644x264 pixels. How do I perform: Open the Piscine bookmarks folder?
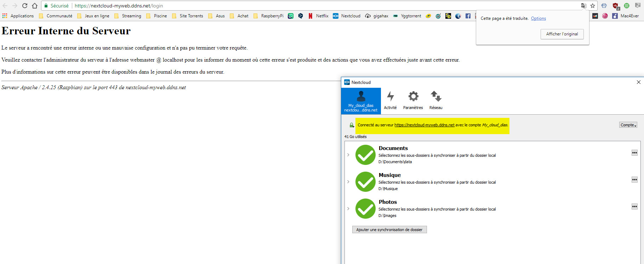click(156, 16)
